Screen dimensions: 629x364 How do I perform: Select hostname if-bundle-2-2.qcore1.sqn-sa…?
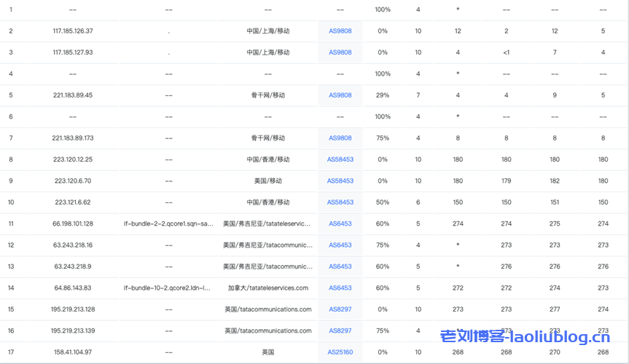coord(168,223)
